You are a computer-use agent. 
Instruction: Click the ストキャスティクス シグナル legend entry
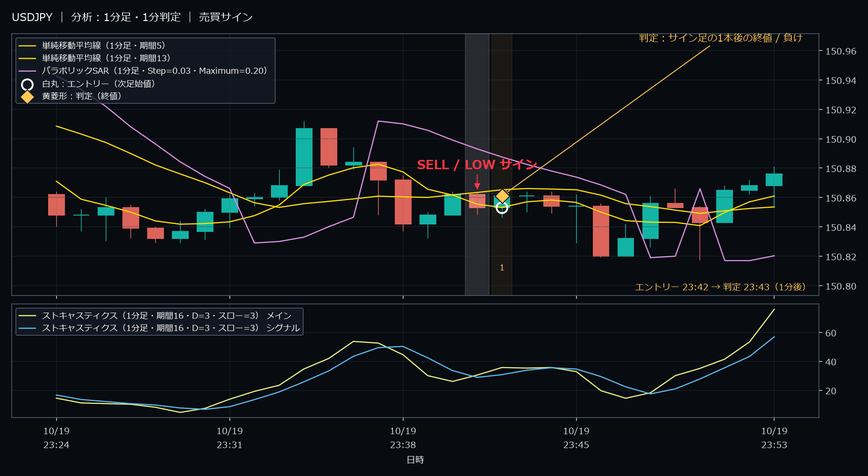[x=159, y=328]
